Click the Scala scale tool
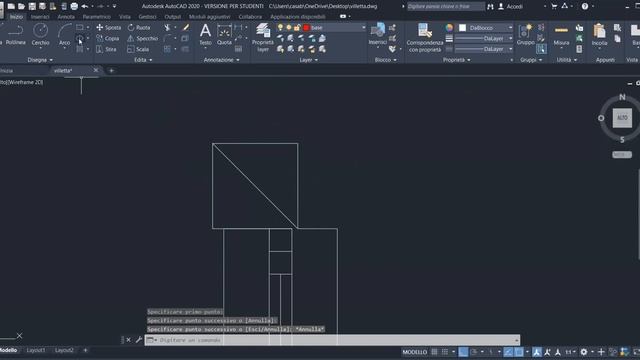Screen dimensions: 640x360 point(138,49)
